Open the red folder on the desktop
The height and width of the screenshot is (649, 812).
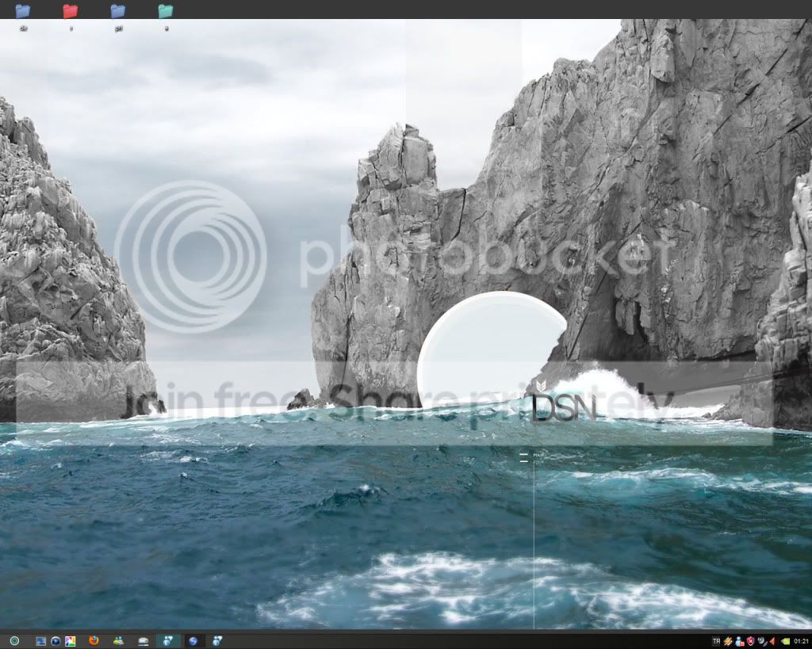(71, 11)
